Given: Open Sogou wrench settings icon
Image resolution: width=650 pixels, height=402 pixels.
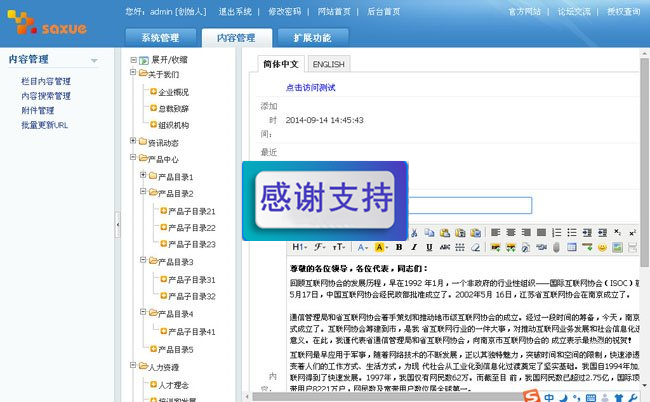Looking at the screenshot, I should (x=633, y=398).
